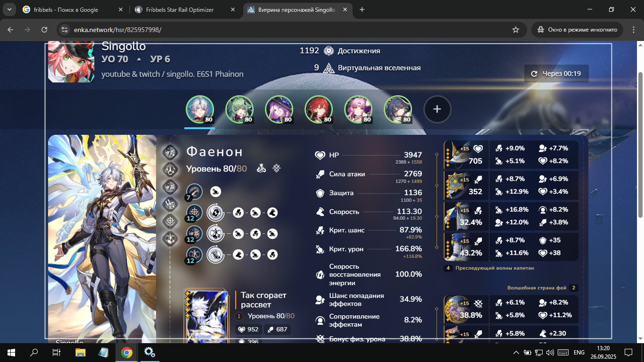Select the red-haired character avatar
This screenshot has width=644, height=362.
(319, 110)
